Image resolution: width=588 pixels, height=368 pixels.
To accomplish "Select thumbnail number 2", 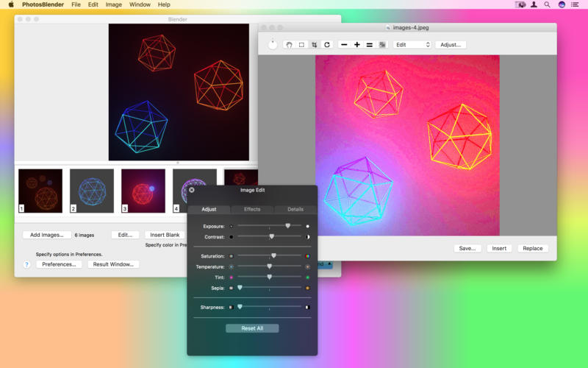I will (x=92, y=191).
